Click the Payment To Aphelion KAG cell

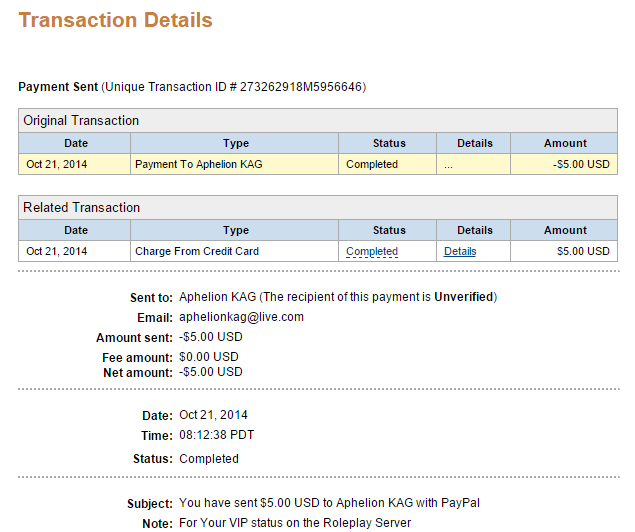click(198, 164)
